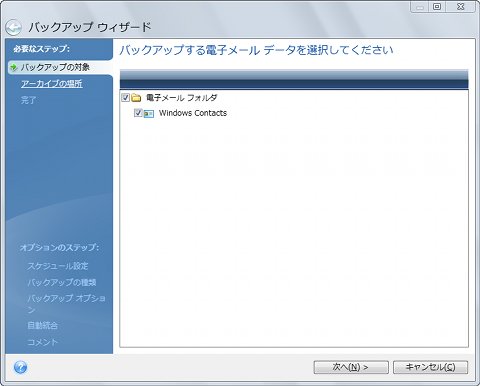Go to the 完了 step

coord(28,100)
